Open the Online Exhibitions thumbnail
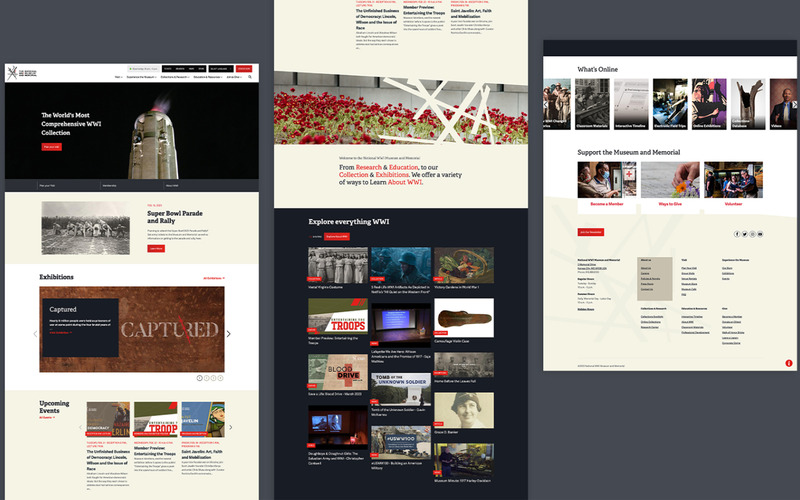800x500 pixels. (x=709, y=104)
